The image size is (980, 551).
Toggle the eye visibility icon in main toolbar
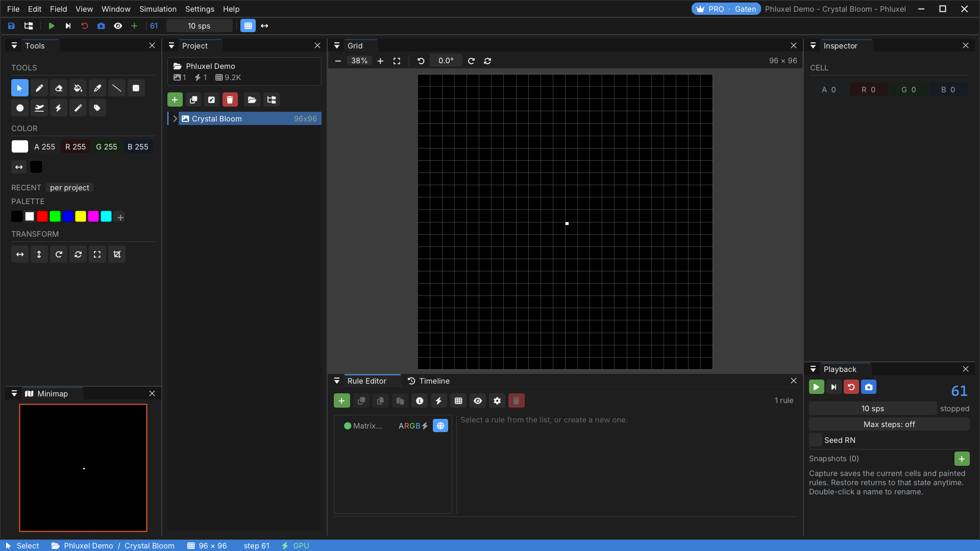coord(118,26)
